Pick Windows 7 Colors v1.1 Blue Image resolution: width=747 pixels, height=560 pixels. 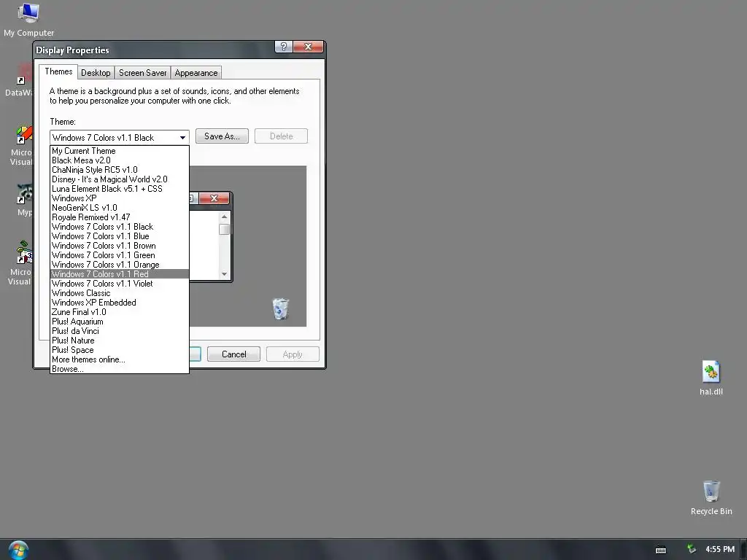[x=120, y=236]
